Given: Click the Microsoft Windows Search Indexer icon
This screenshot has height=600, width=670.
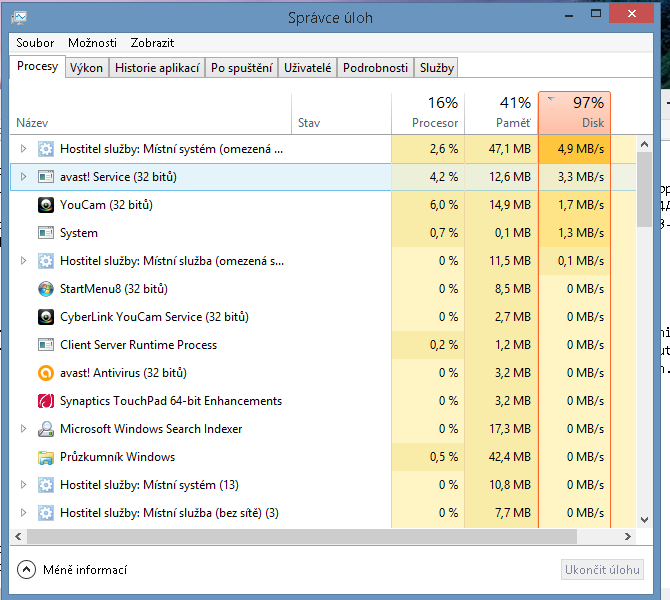Looking at the screenshot, I should coord(45,429).
